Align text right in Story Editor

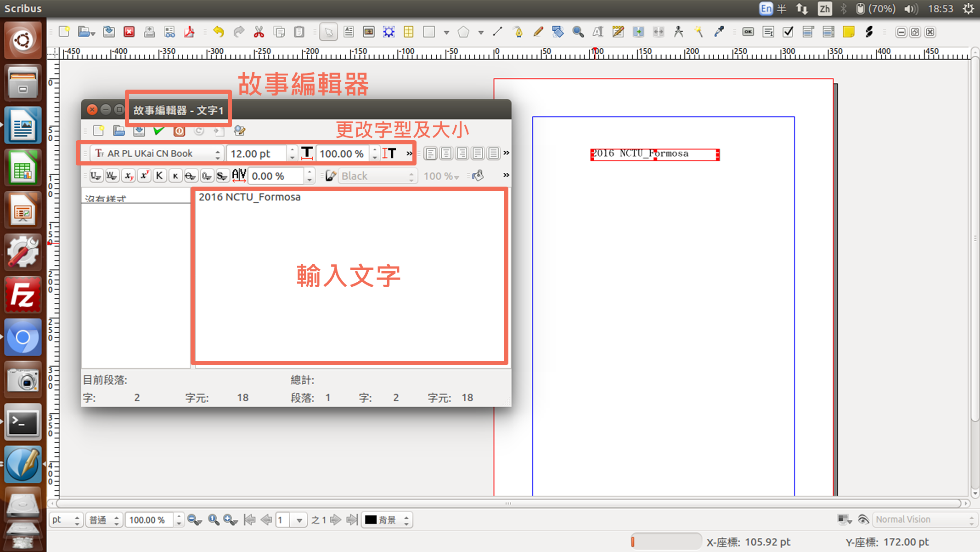pyautogui.click(x=462, y=153)
